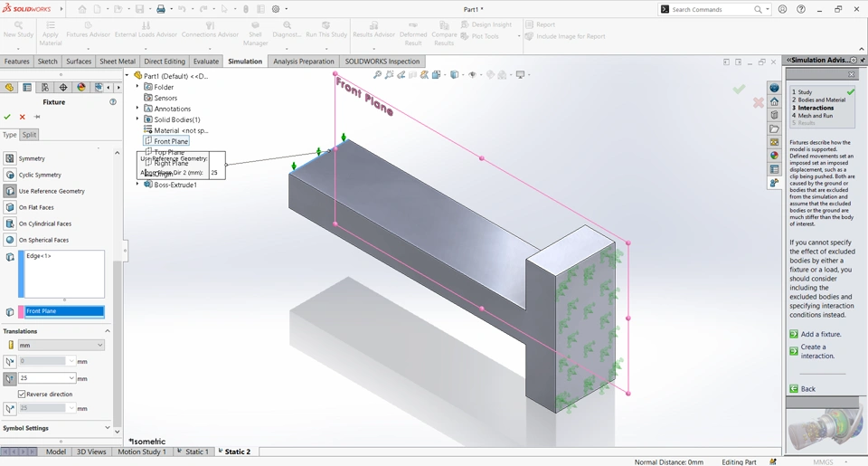Switch to the Analysis Preparation tab

(x=304, y=62)
